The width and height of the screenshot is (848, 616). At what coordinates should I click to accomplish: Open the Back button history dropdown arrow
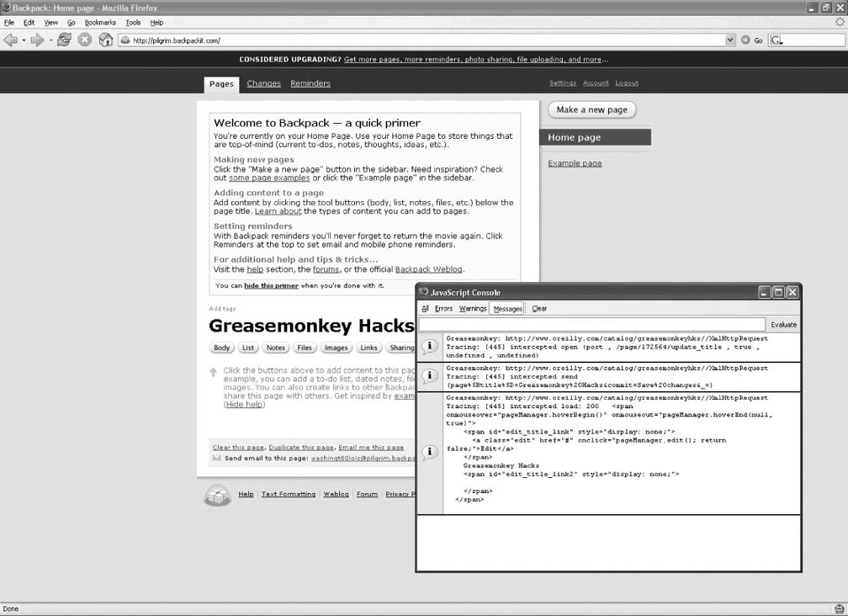(24, 40)
